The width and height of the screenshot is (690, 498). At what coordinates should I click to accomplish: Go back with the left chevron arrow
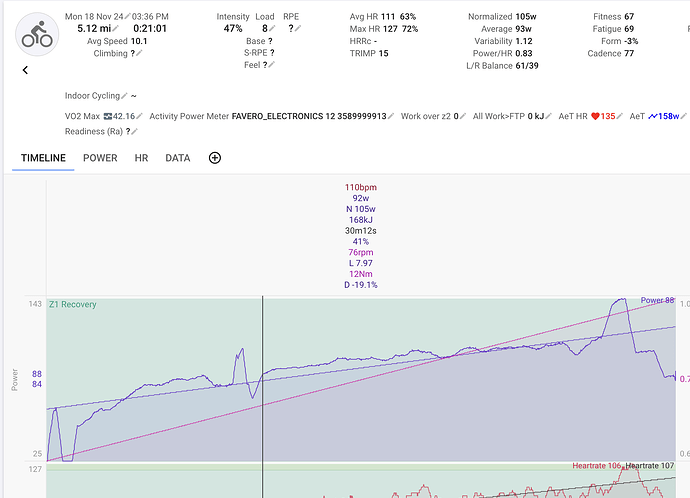pos(26,70)
